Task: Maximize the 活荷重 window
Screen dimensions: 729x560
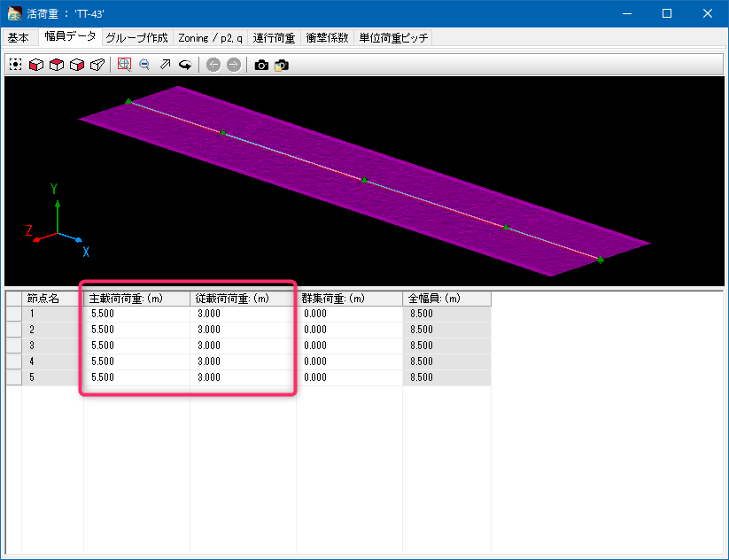Action: click(x=667, y=13)
